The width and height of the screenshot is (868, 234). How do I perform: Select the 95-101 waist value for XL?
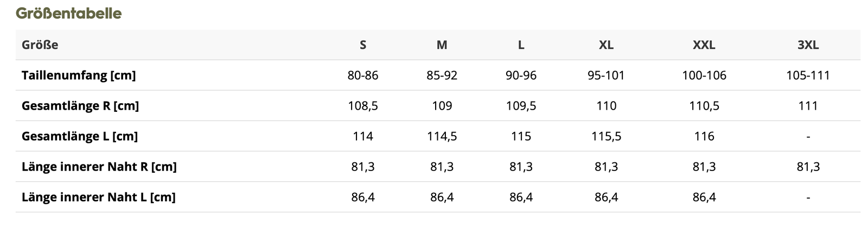tap(607, 75)
